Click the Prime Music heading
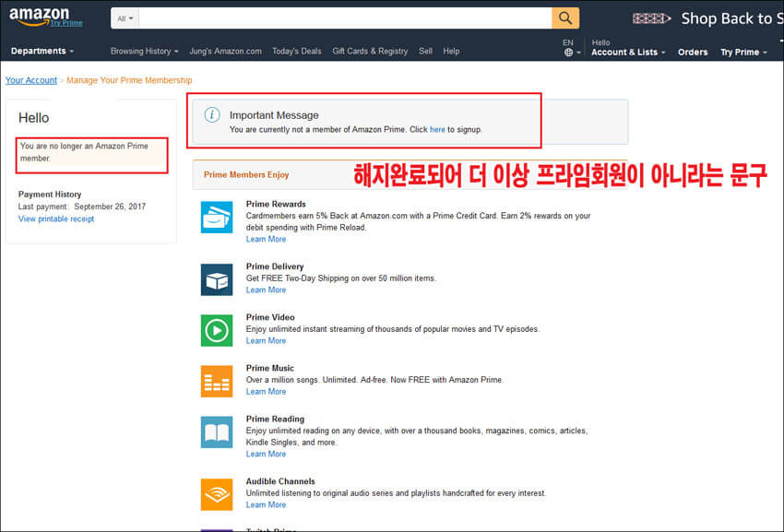The image size is (784, 532). tap(269, 368)
